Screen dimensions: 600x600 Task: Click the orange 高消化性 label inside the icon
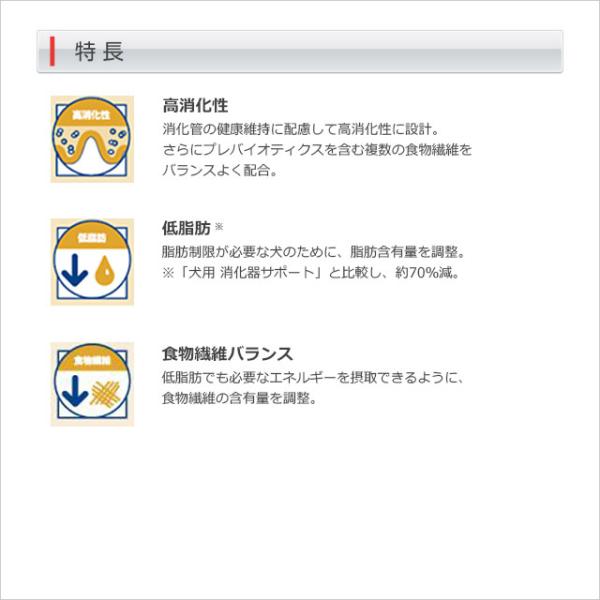tap(91, 114)
